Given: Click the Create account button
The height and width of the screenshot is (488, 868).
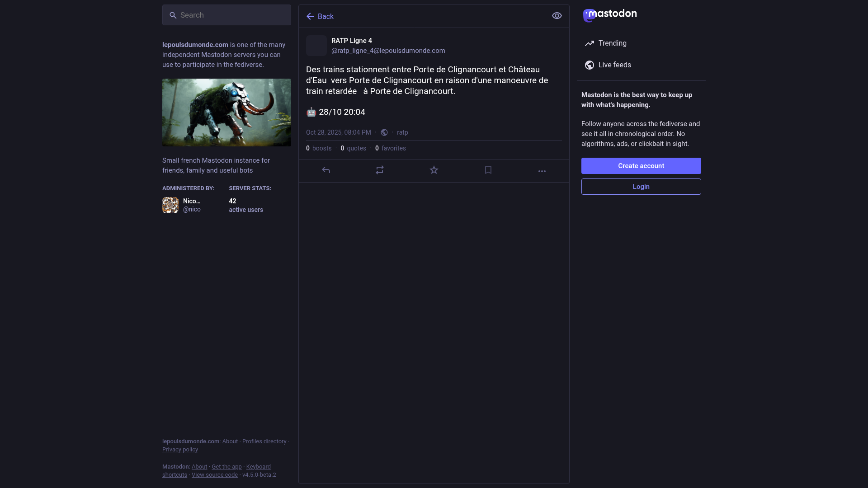Looking at the screenshot, I should point(641,166).
